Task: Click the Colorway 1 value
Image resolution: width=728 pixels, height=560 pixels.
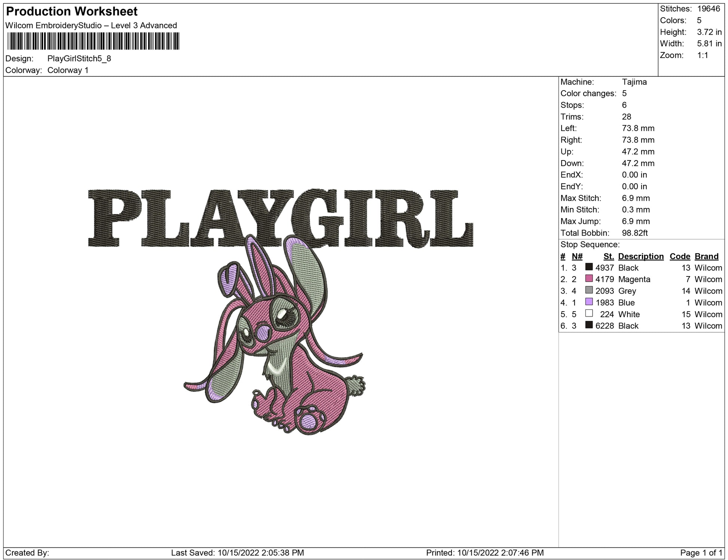Action: click(x=68, y=70)
